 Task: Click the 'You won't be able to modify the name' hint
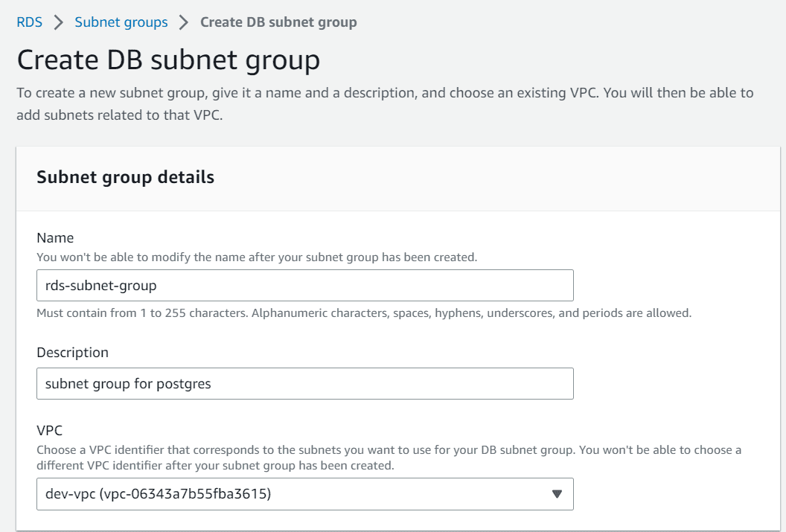pos(257,257)
